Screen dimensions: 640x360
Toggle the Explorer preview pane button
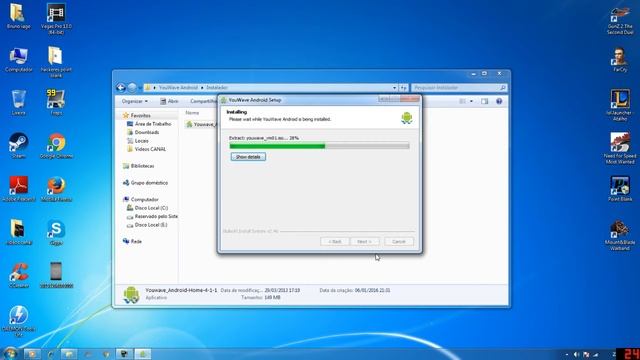pyautogui.click(x=484, y=101)
